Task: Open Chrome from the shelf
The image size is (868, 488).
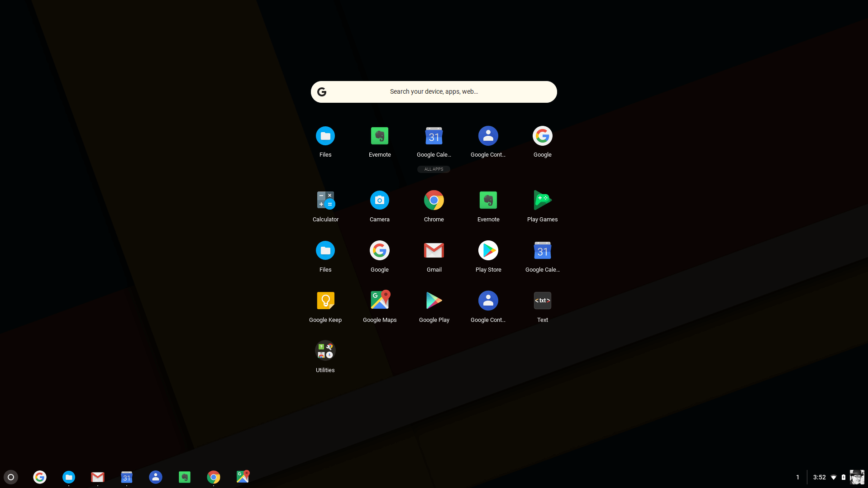Action: [214, 477]
